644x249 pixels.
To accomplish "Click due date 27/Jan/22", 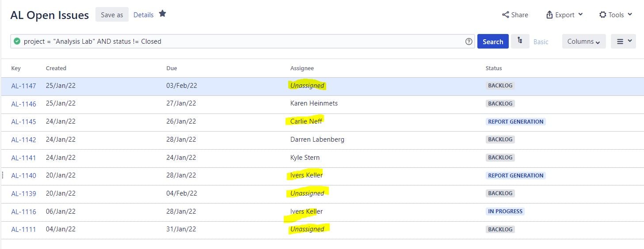I will [181, 103].
